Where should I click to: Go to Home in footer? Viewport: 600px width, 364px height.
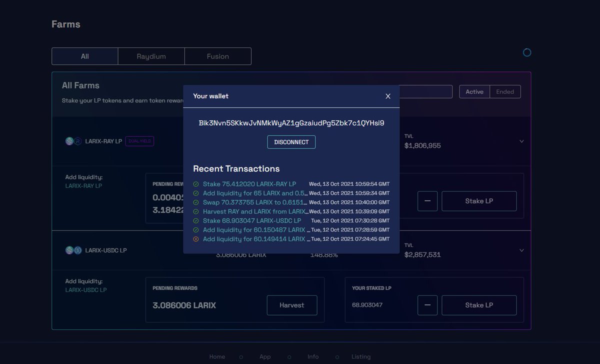(x=217, y=356)
